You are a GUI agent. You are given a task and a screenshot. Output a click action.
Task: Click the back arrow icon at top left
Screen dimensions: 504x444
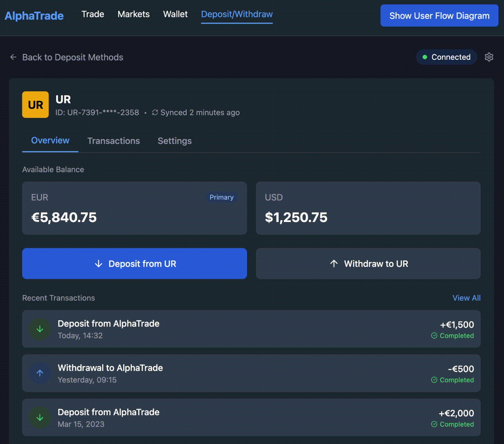(13, 57)
